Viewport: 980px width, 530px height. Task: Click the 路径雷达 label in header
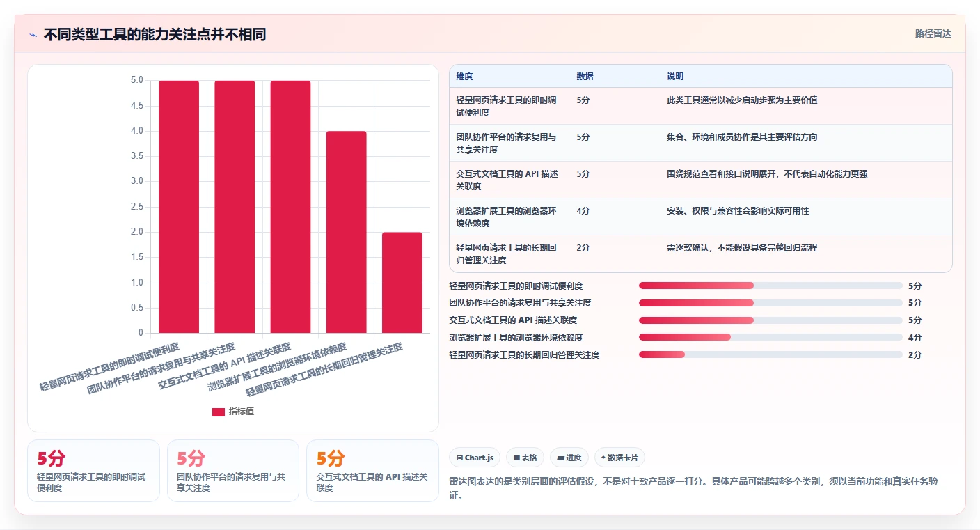(933, 33)
